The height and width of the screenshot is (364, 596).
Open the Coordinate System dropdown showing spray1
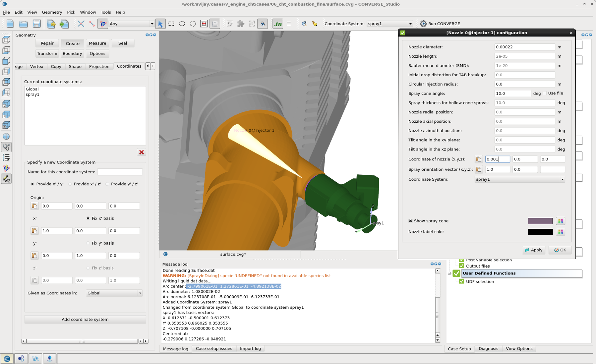(519, 179)
